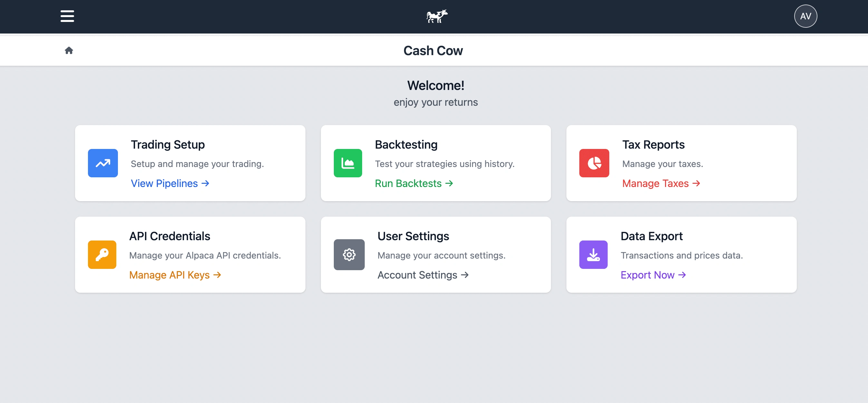Image resolution: width=868 pixels, height=403 pixels.
Task: Open the View Pipelines link
Action: click(170, 183)
